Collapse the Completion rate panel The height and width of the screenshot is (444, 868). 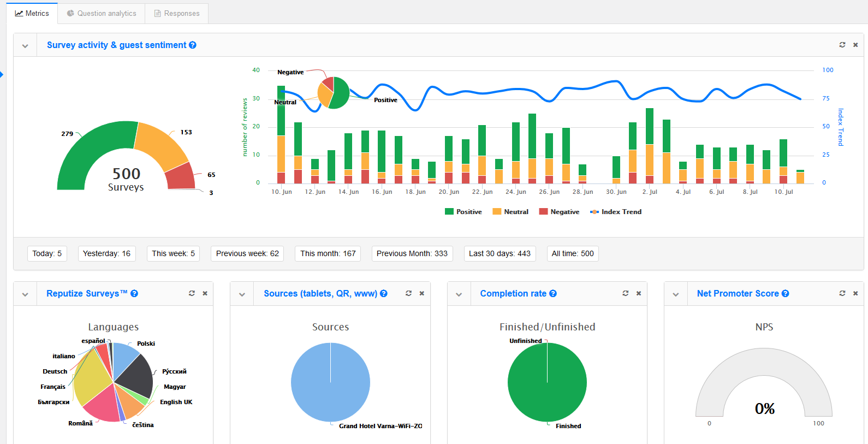coord(459,294)
